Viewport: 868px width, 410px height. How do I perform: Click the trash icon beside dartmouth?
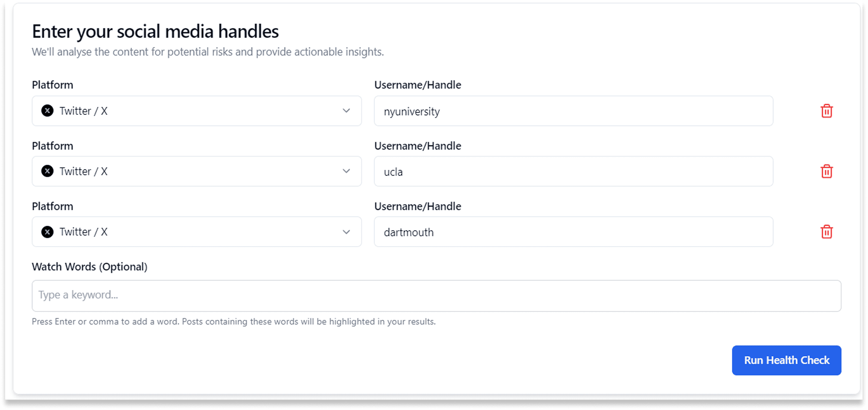coord(827,232)
